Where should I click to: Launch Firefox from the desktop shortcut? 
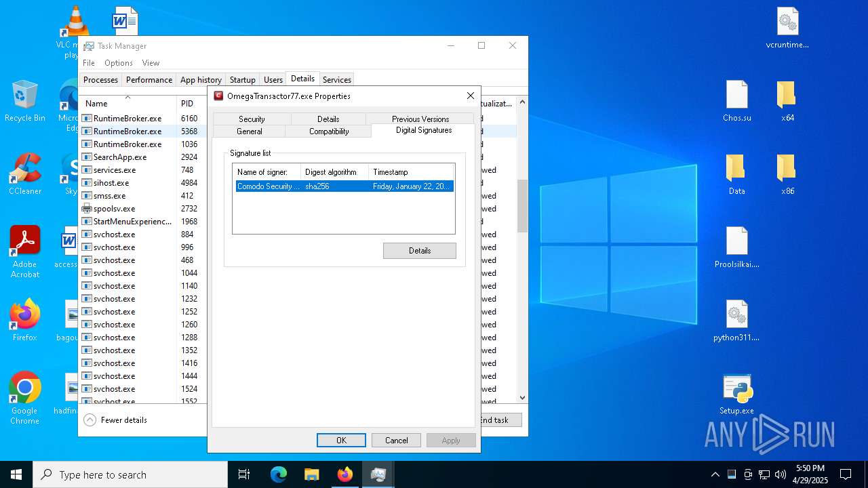25,320
